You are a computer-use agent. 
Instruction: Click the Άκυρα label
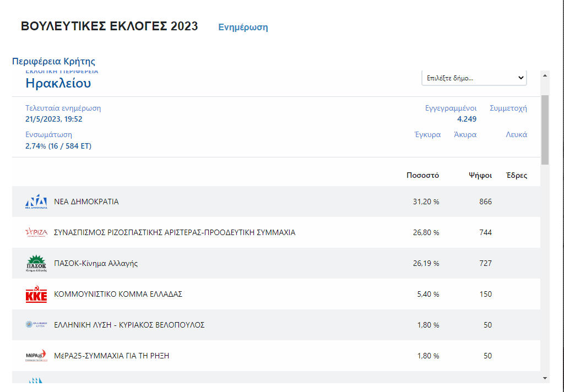pos(465,135)
